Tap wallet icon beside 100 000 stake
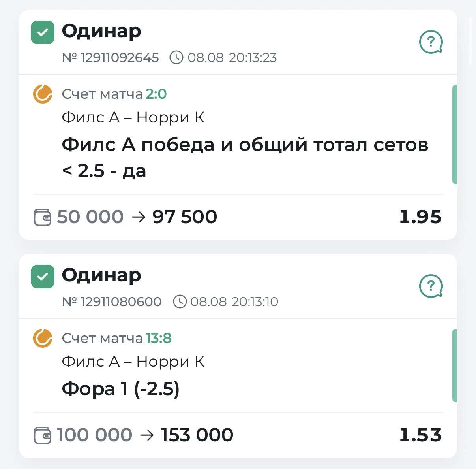Image resolution: width=476 pixels, height=469 pixels. click(43, 435)
